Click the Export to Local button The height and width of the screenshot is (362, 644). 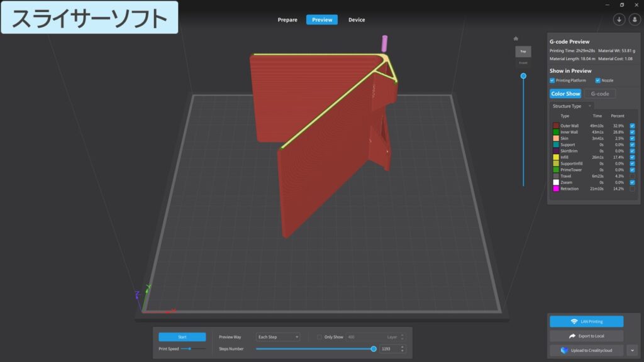pos(586,336)
